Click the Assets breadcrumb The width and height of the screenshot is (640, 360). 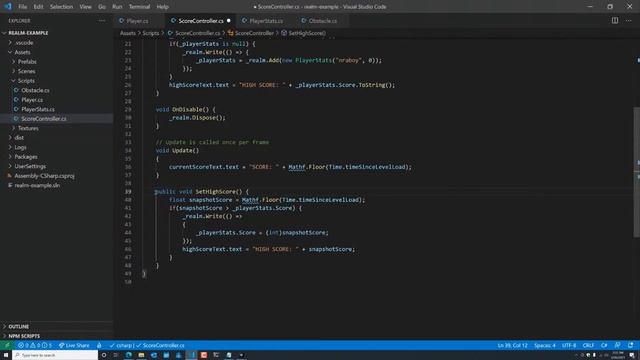pyautogui.click(x=128, y=33)
